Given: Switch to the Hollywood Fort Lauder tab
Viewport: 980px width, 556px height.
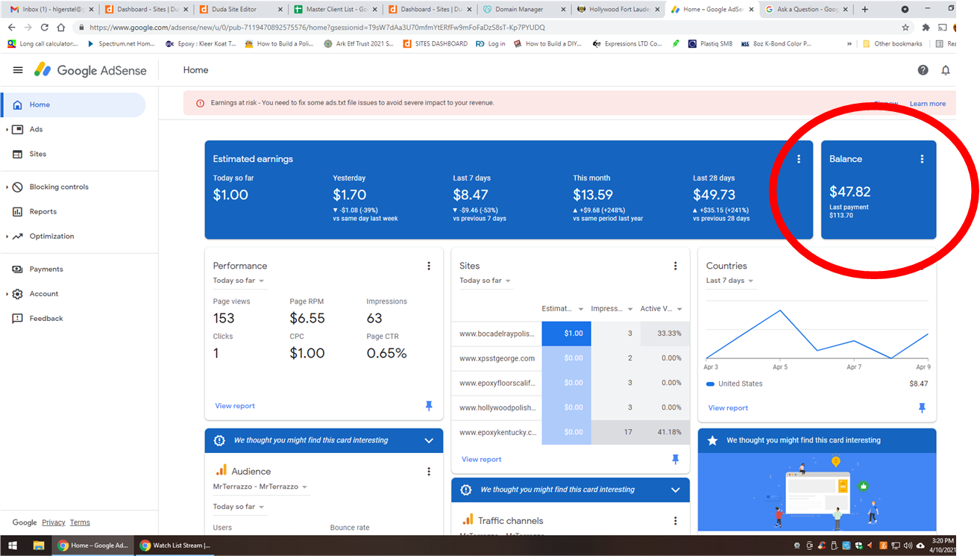Looking at the screenshot, I should coord(618,10).
